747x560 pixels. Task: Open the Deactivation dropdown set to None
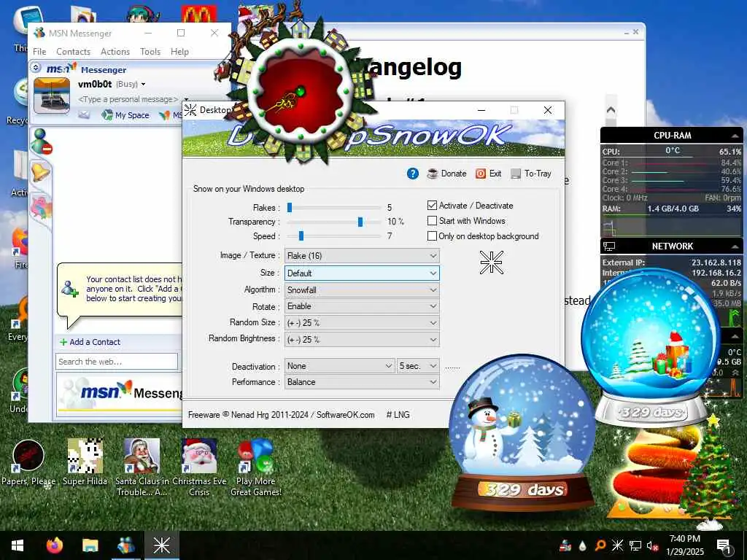(x=340, y=366)
